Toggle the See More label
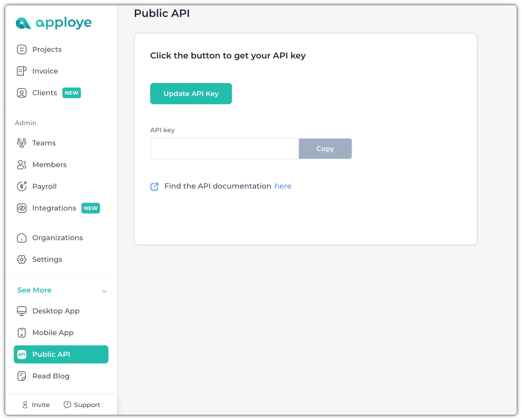The image size is (522, 420). pyautogui.click(x=34, y=290)
